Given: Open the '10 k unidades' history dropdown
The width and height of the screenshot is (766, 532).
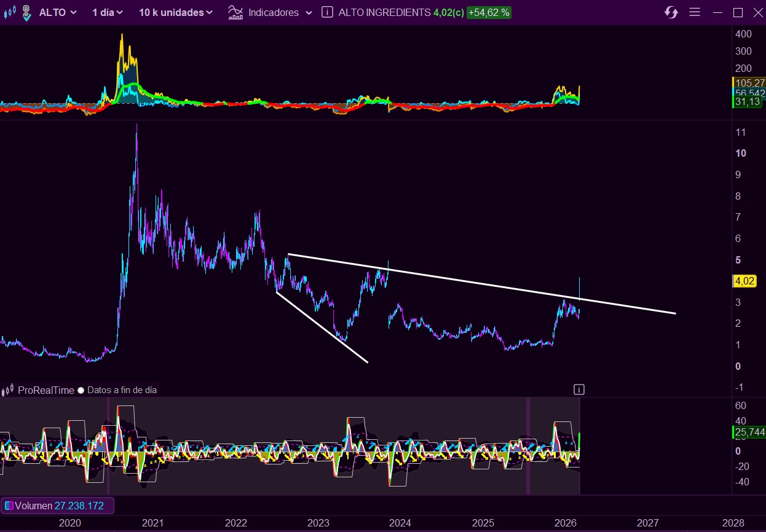Looking at the screenshot, I should [x=176, y=12].
